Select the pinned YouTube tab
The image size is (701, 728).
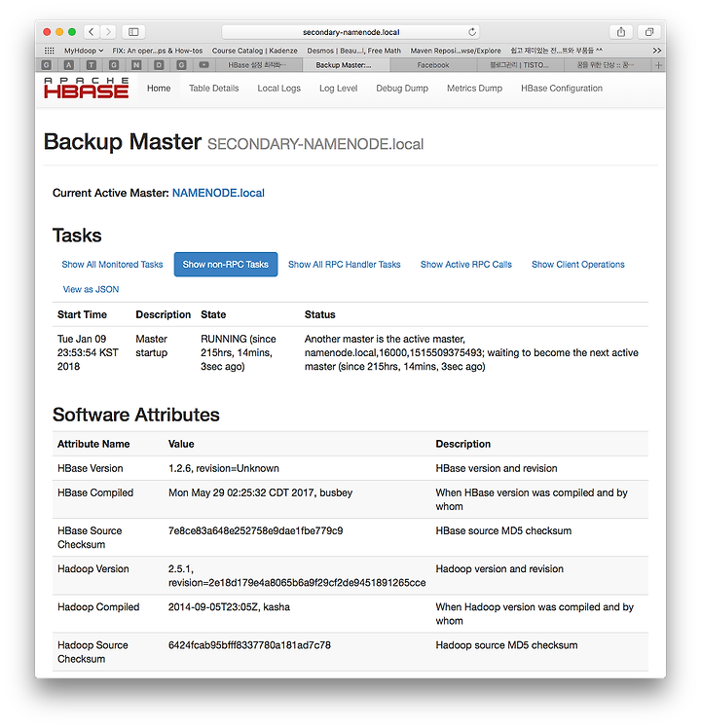click(203, 65)
